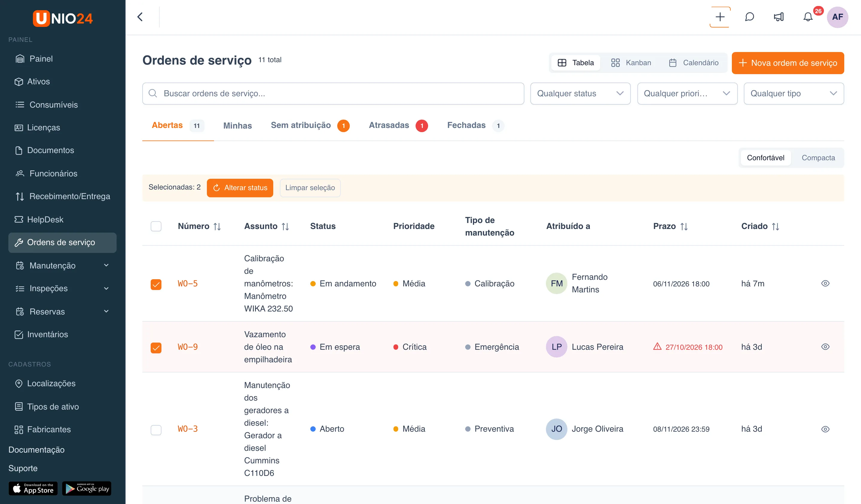The width and height of the screenshot is (861, 504).
Task: Uncheck the WO-5 row checkbox
Action: (156, 284)
